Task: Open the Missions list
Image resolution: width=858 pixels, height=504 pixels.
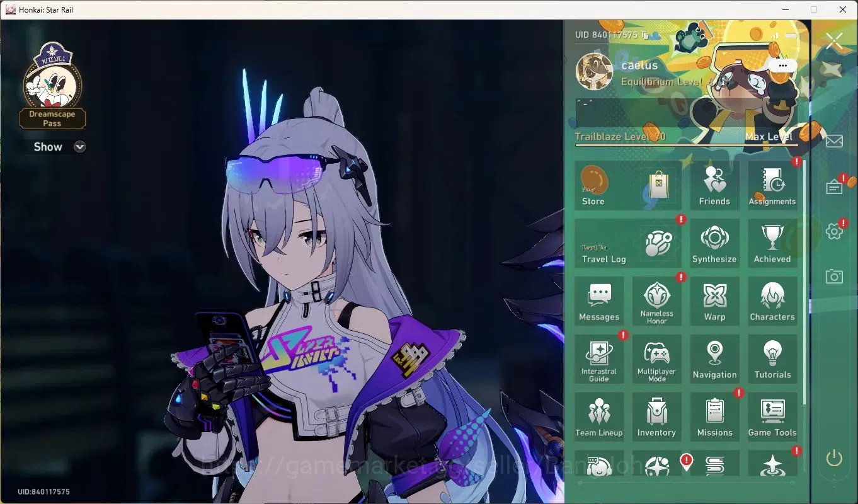Action: point(714,417)
